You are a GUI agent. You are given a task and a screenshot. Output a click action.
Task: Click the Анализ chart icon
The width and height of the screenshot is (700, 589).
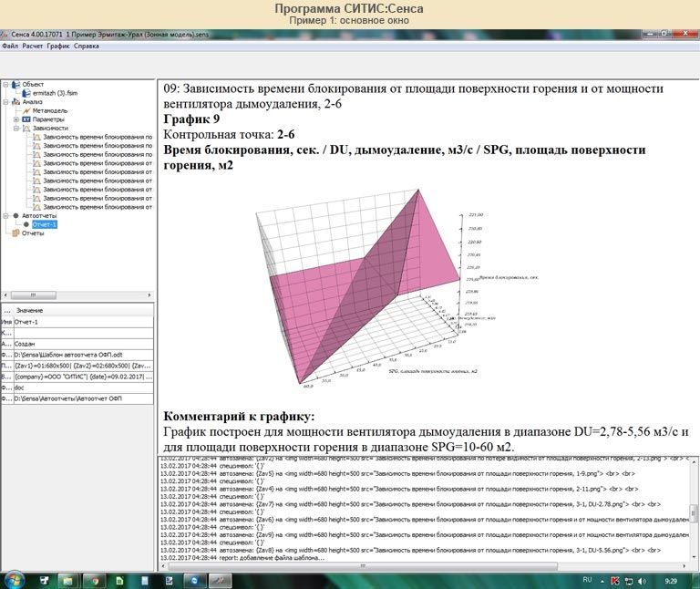(x=15, y=102)
